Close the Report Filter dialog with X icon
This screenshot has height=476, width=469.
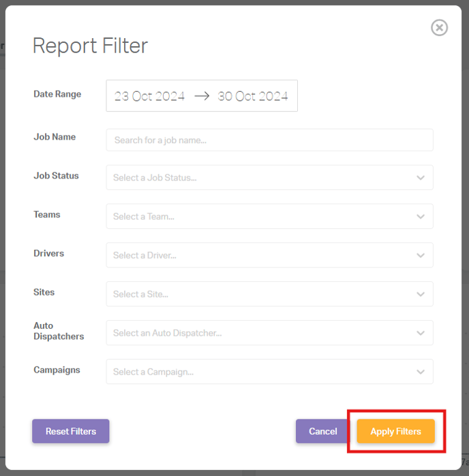point(439,28)
